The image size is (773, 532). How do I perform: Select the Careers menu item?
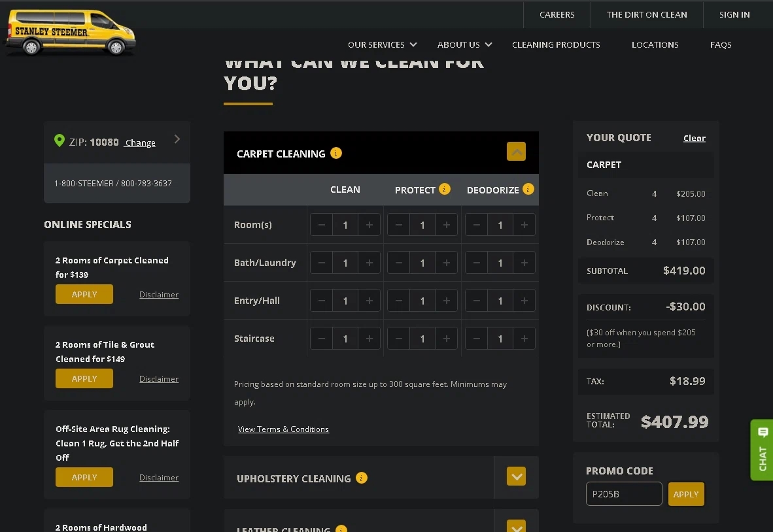557,14
